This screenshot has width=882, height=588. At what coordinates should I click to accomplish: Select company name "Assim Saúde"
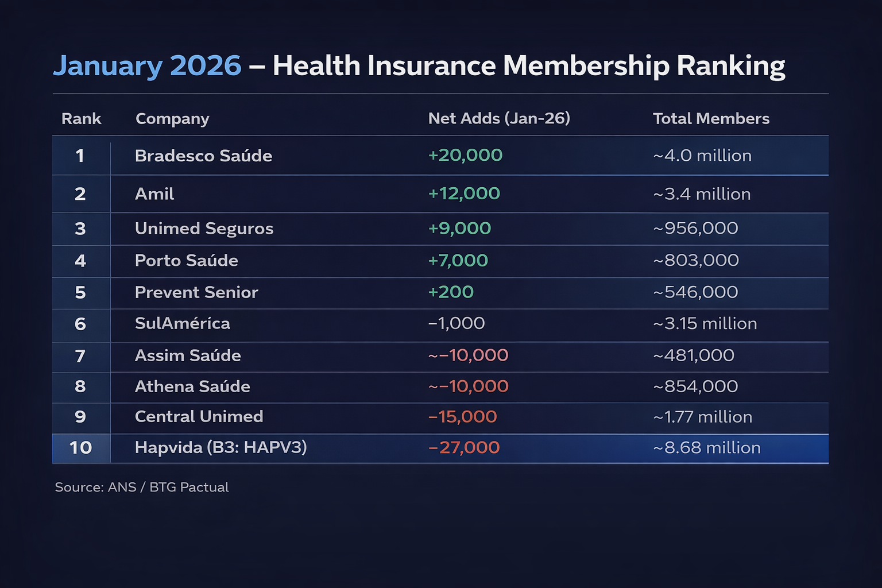click(x=188, y=355)
